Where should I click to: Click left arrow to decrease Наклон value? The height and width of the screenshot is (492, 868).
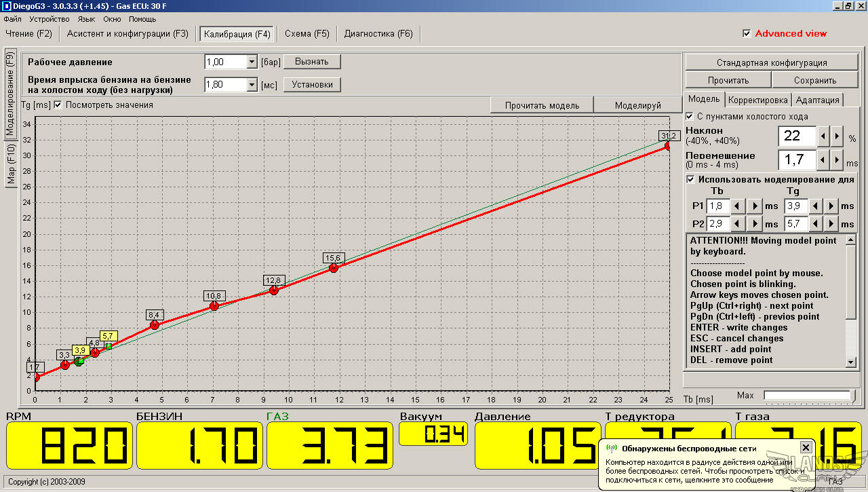click(x=824, y=136)
